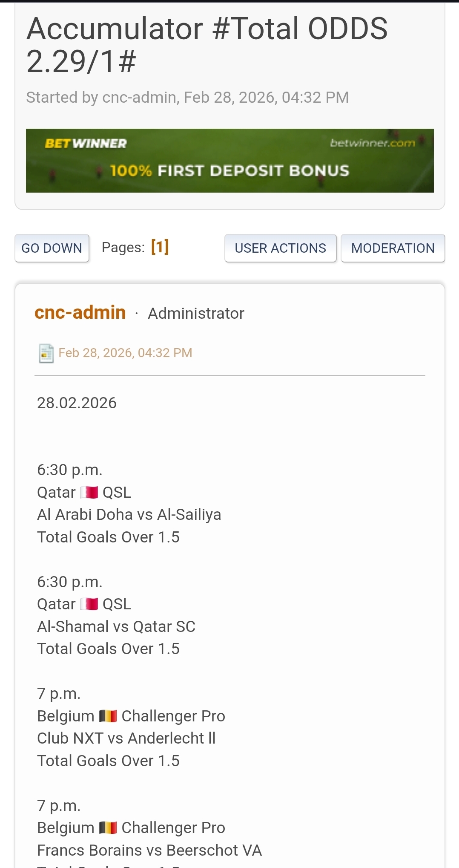Click the Francs Borains vs Beerschot VA line

point(149,850)
